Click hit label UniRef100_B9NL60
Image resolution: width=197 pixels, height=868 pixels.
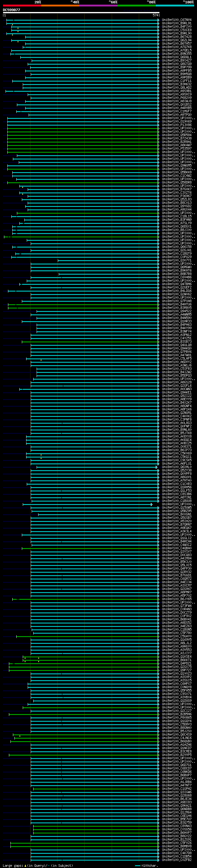click(x=177, y=430)
